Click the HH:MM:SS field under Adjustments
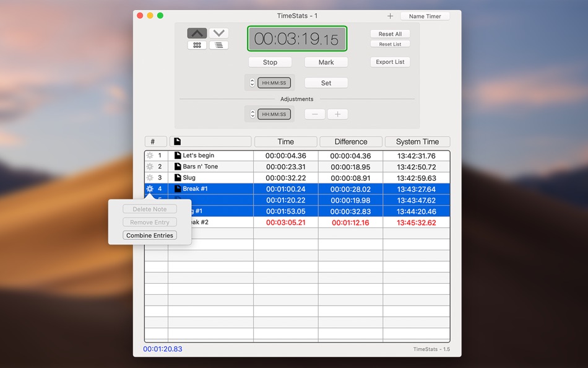 [274, 114]
